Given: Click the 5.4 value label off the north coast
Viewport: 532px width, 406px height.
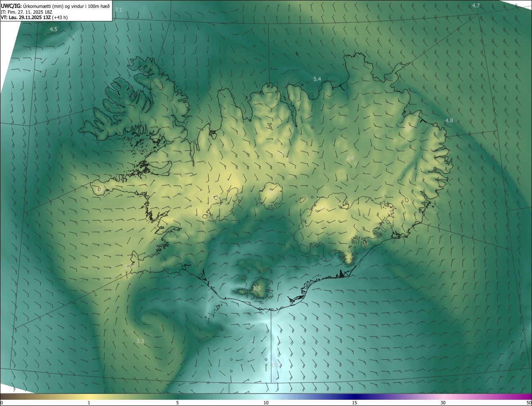Looking at the screenshot, I should click(317, 79).
